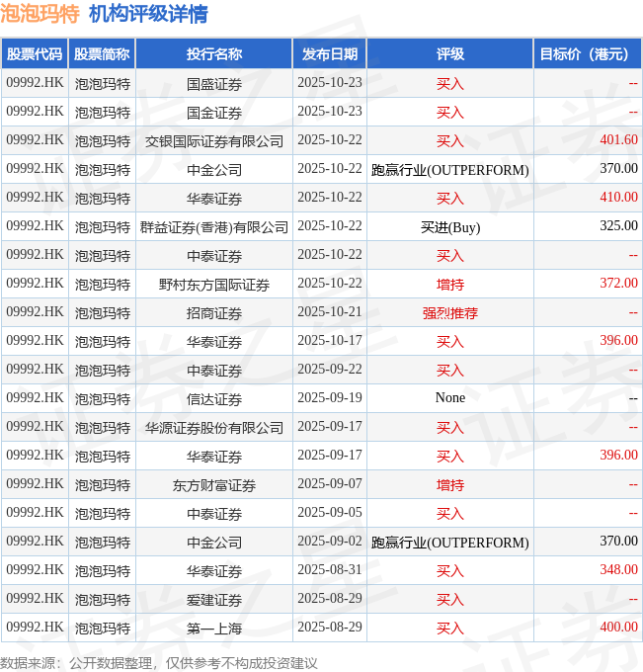Click 泡泡玛特 name in 招商证券 row
The width and height of the screenshot is (643, 672).
[x=103, y=313]
